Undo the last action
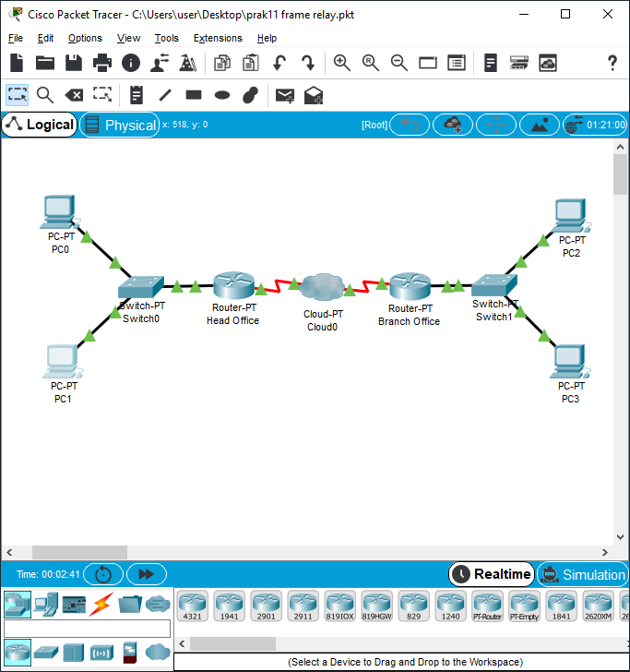This screenshot has width=630, height=672. pyautogui.click(x=279, y=63)
